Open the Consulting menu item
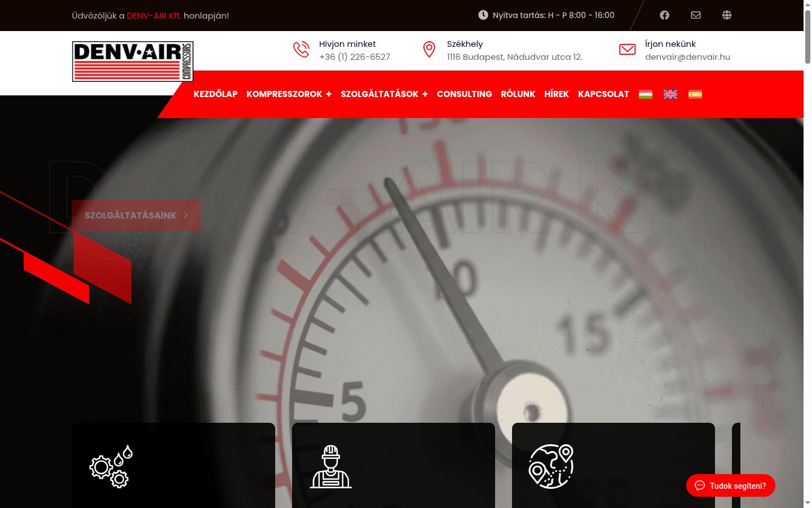812x508 pixels. click(465, 94)
